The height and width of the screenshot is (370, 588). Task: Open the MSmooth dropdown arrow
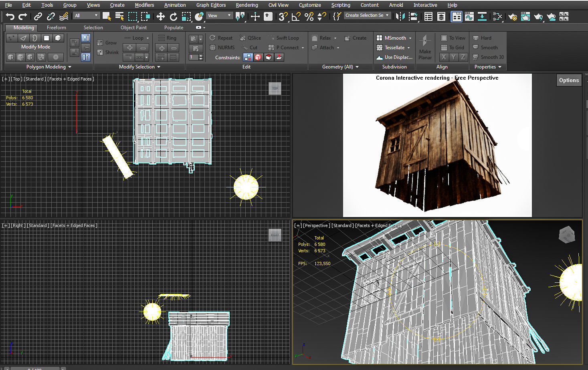[410, 38]
